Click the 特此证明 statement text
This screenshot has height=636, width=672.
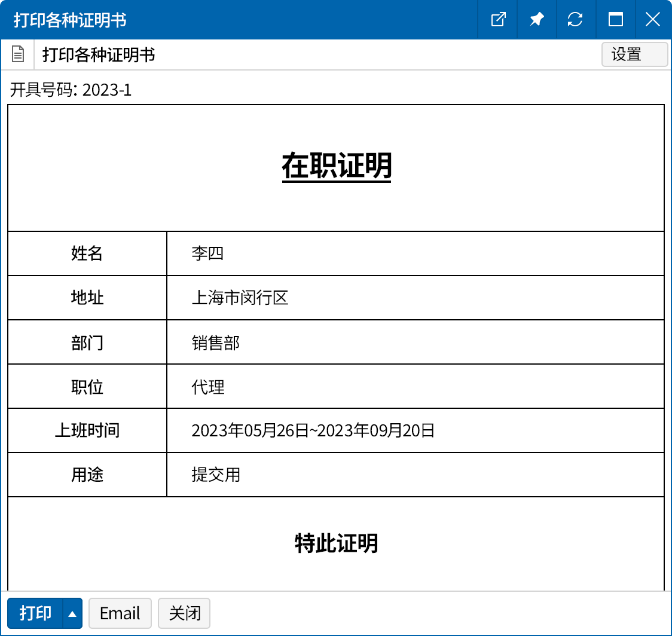[336, 543]
